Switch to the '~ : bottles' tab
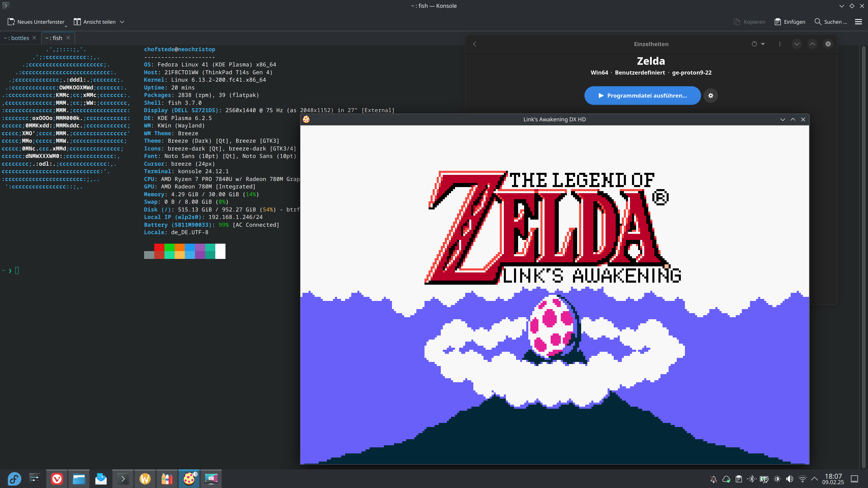The height and width of the screenshot is (488, 868). 17,38
